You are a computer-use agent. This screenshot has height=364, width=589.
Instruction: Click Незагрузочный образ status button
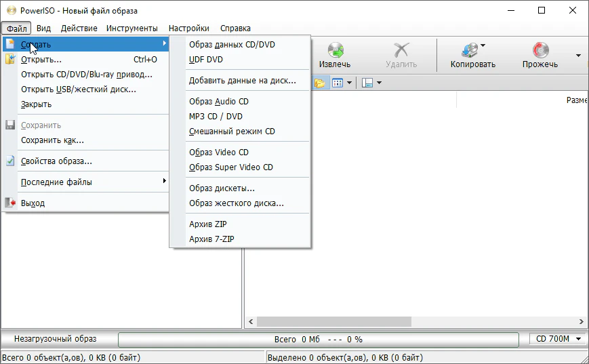click(56, 339)
